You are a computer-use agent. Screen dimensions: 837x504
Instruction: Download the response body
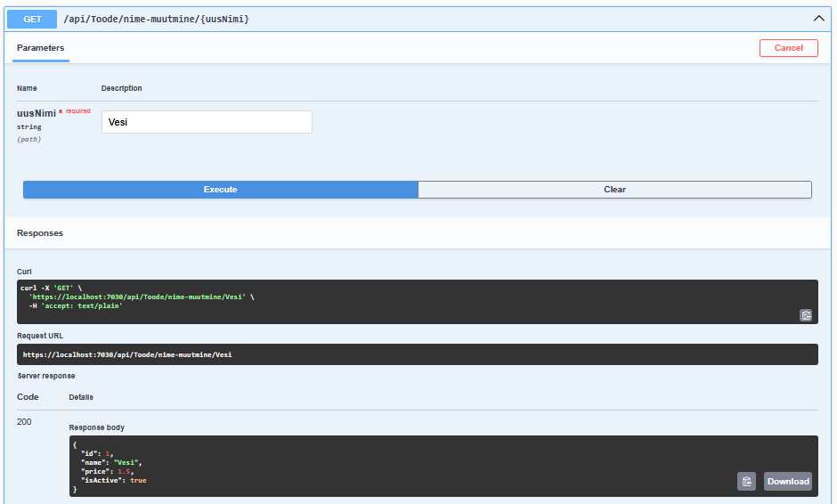click(787, 481)
